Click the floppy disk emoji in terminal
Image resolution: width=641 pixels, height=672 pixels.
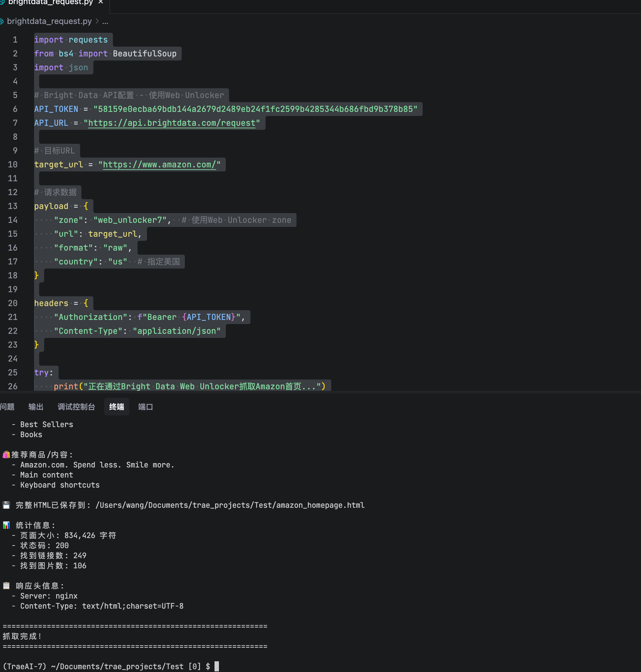(6, 505)
